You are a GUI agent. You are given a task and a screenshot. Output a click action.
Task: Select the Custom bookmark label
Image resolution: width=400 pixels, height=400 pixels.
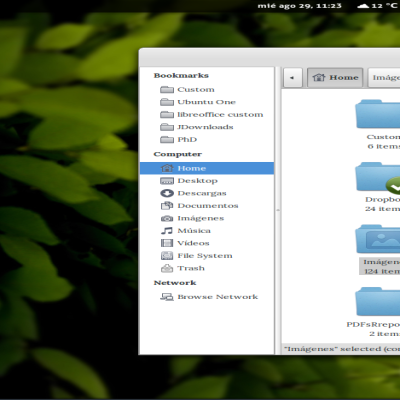(x=196, y=90)
